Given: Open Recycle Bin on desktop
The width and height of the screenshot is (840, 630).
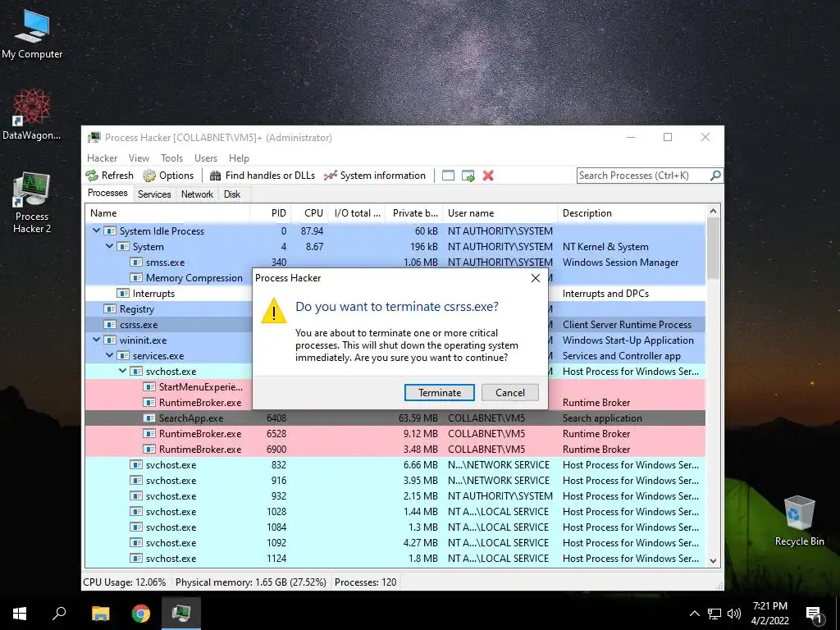Looking at the screenshot, I should pos(799,521).
